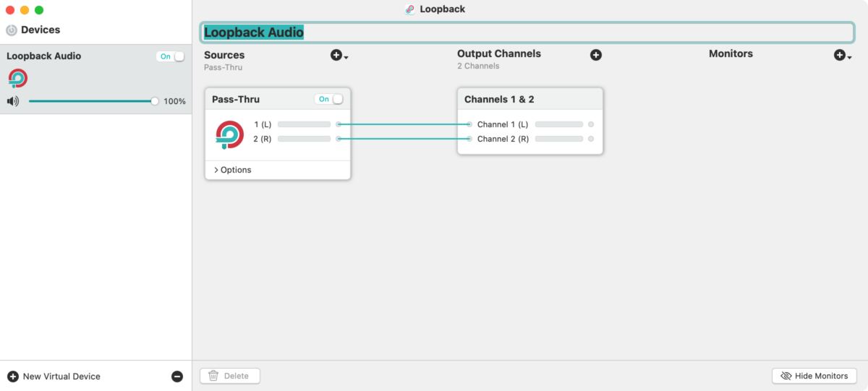Add a monitor with the Monitors plus button
This screenshot has height=391, width=868.
[x=842, y=56]
